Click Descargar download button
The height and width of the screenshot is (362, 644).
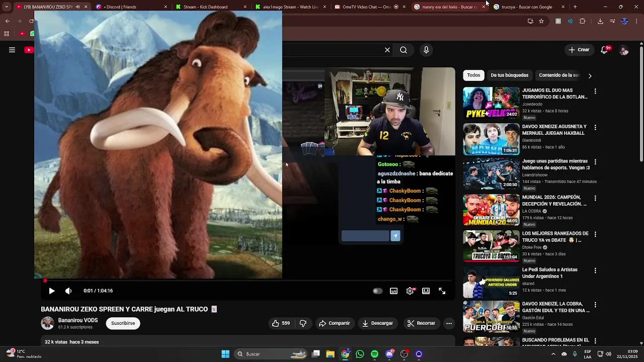click(377, 323)
